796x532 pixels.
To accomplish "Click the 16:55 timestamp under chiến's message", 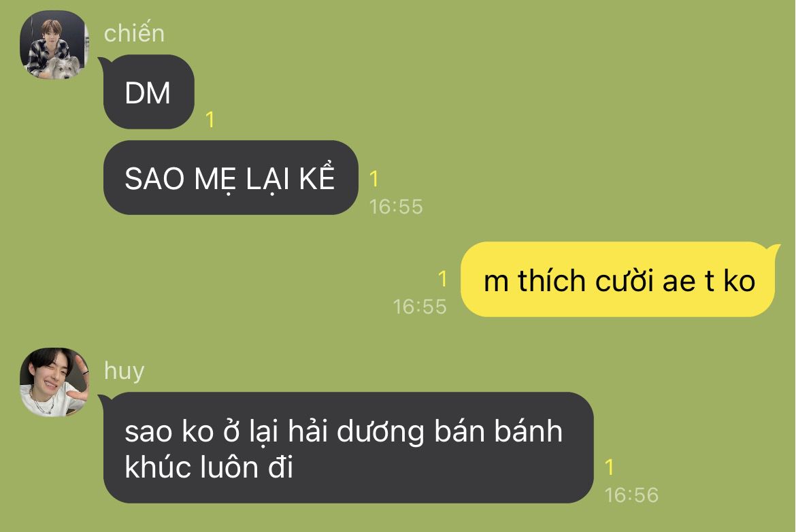I will pos(396,207).
